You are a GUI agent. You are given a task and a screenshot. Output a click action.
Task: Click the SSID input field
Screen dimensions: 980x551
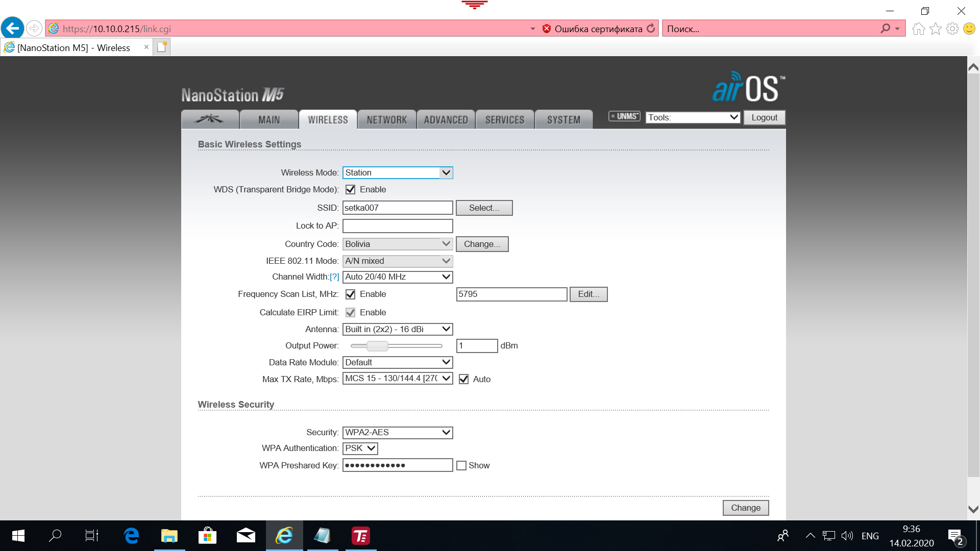[398, 208]
